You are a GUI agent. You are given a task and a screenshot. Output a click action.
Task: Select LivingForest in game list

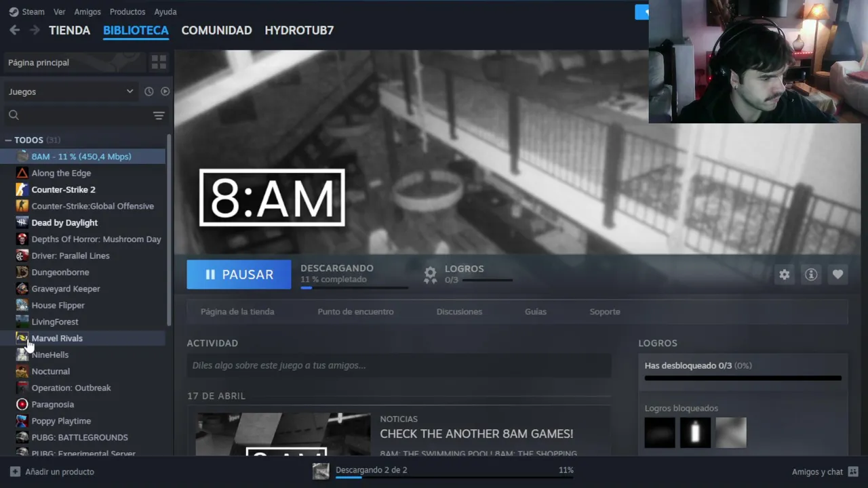84,322
